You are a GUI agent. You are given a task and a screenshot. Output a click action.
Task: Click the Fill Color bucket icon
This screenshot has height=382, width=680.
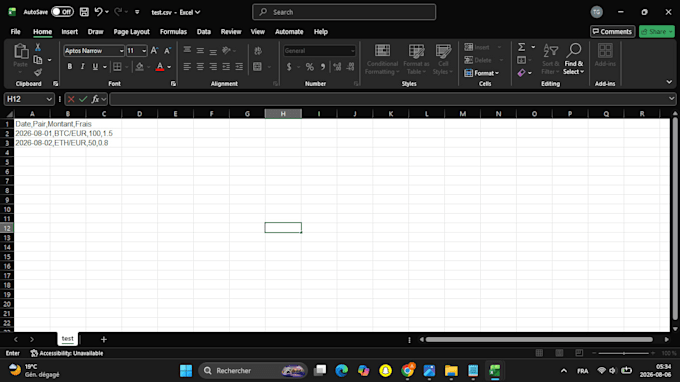pos(140,67)
